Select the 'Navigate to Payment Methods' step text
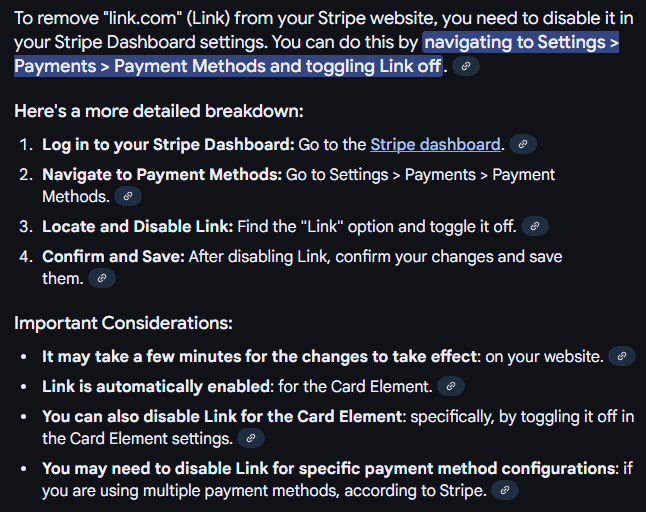Image resolution: width=646 pixels, height=512 pixels. [161, 174]
